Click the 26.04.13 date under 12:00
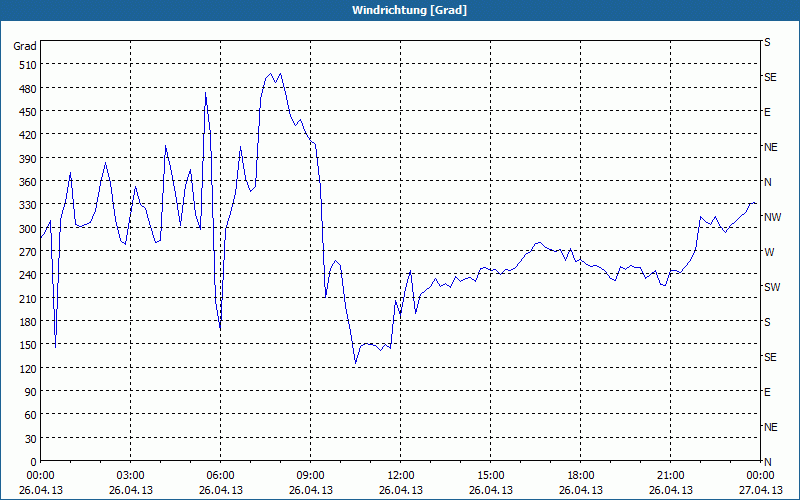This screenshot has height=500, width=800. click(x=401, y=490)
